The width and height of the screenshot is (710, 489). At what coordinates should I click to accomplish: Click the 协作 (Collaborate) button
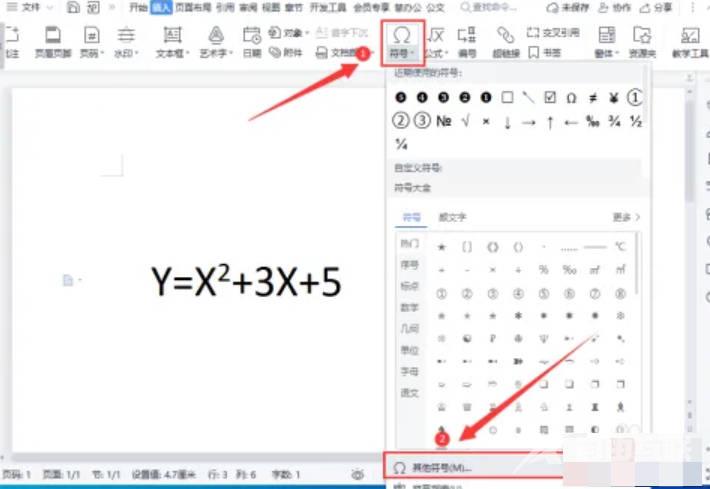pyautogui.click(x=614, y=8)
